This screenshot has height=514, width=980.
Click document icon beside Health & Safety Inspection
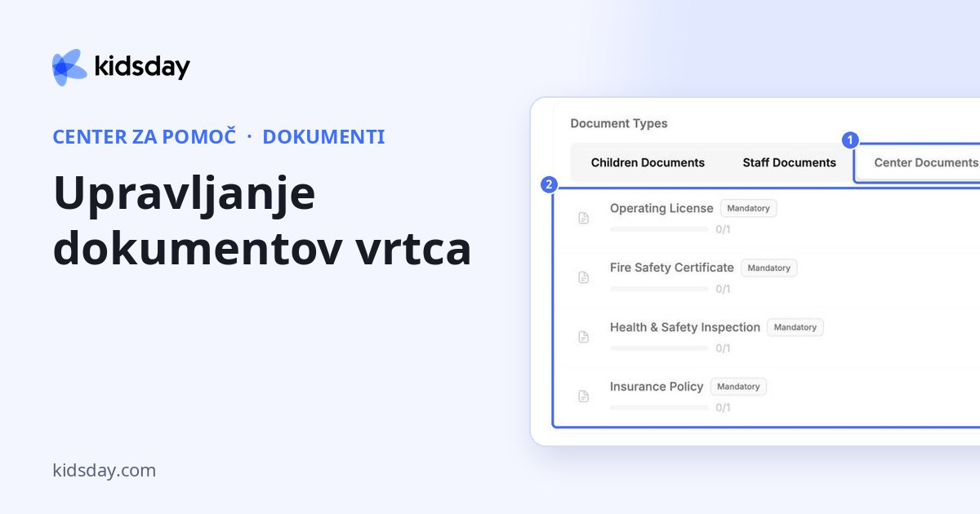pyautogui.click(x=583, y=337)
